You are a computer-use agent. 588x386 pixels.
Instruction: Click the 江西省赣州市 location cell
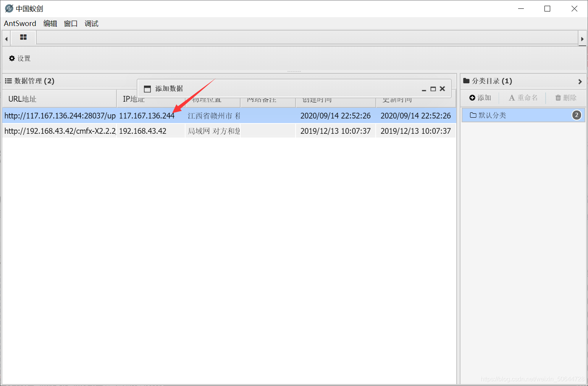click(213, 115)
